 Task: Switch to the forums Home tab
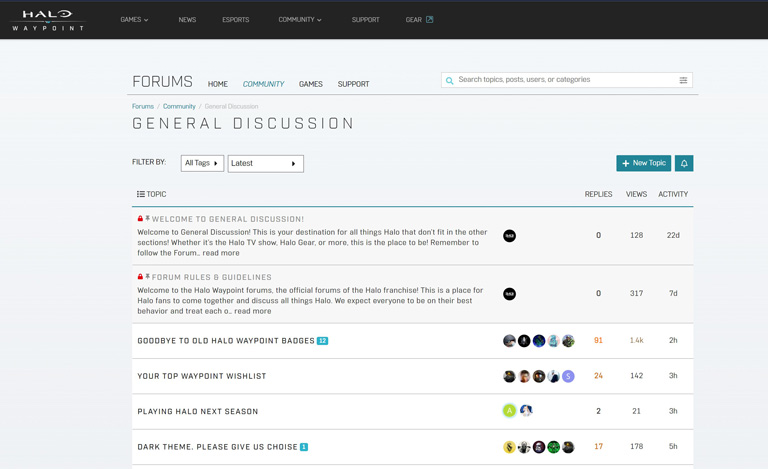pyautogui.click(x=217, y=84)
